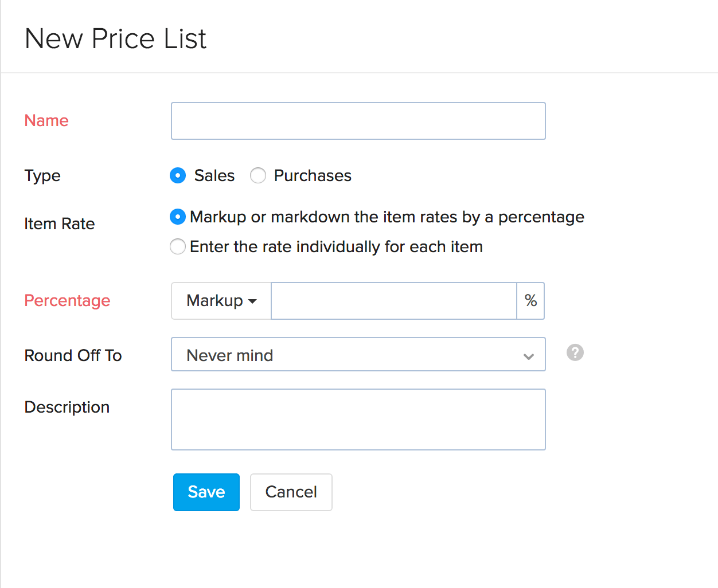Viewport: 718px width, 588px height.
Task: Click the percent symbol next to Percentage field
Action: point(530,300)
